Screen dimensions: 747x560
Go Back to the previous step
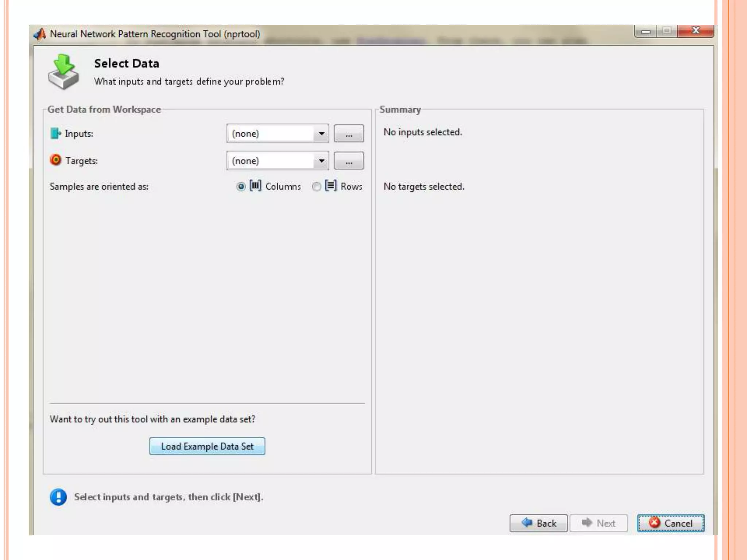click(x=538, y=523)
